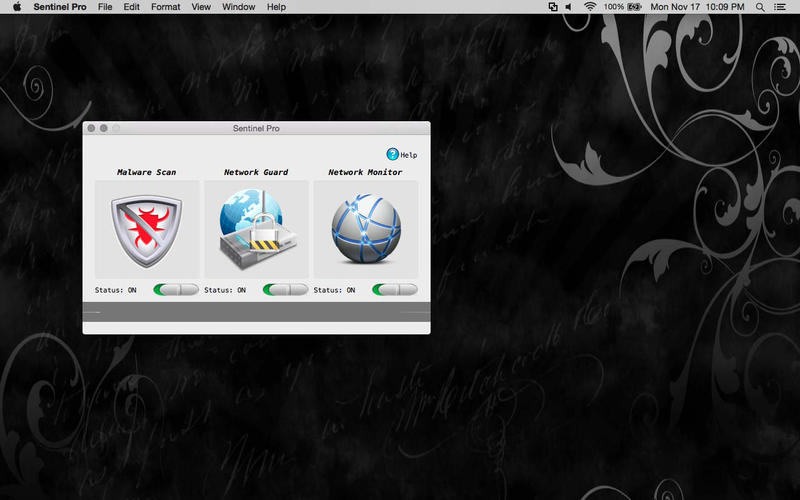The image size is (800, 500).
Task: Click the Network Guard padlock globe icon
Action: point(257,229)
